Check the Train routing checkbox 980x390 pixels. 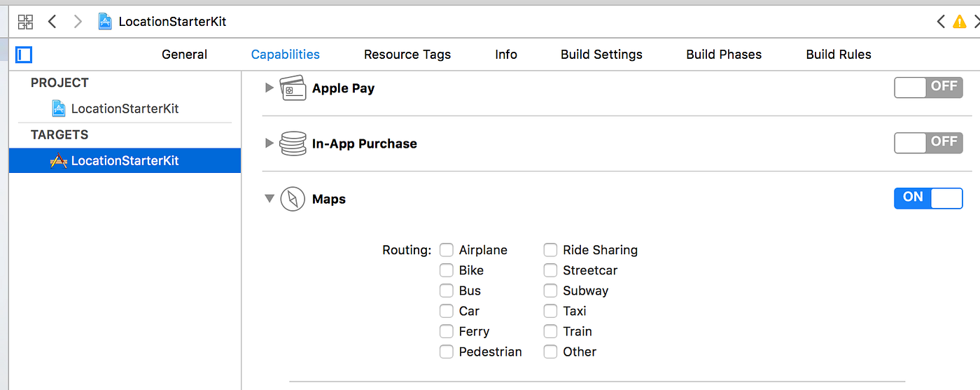pos(551,331)
